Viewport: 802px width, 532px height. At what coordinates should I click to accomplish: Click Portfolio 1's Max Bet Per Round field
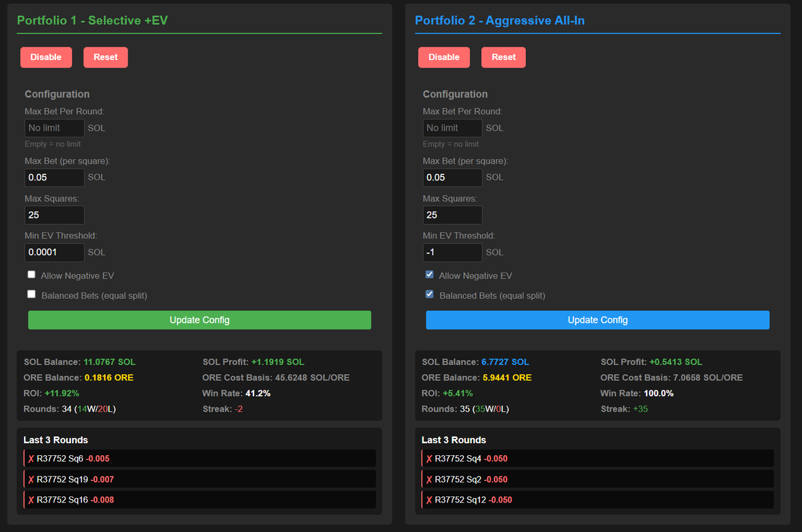(54, 128)
